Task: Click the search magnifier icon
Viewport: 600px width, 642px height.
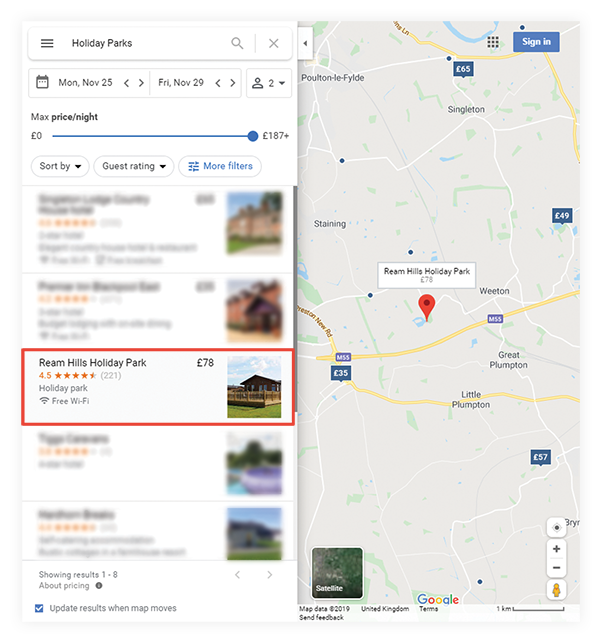Action: click(237, 43)
